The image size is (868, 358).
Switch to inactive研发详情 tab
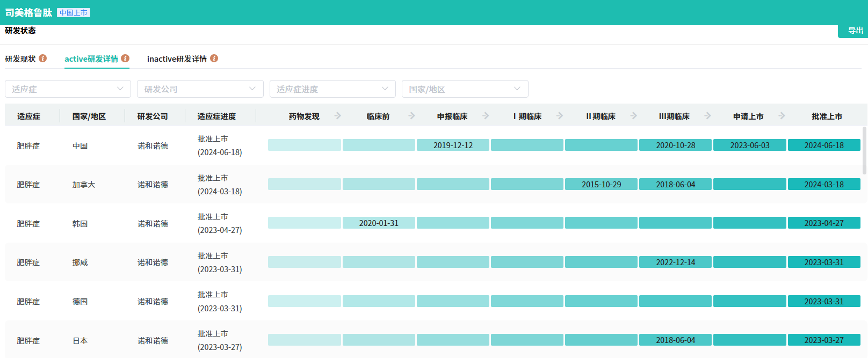pos(177,59)
